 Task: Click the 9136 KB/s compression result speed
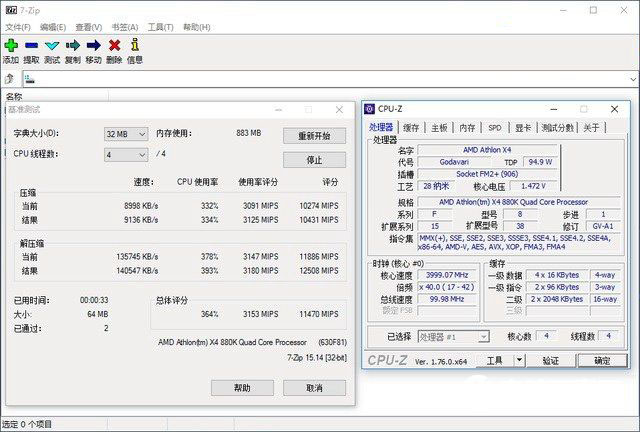click(x=141, y=220)
